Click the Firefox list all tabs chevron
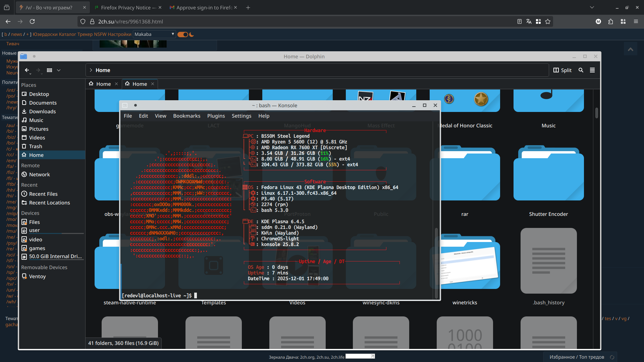 point(592,7)
